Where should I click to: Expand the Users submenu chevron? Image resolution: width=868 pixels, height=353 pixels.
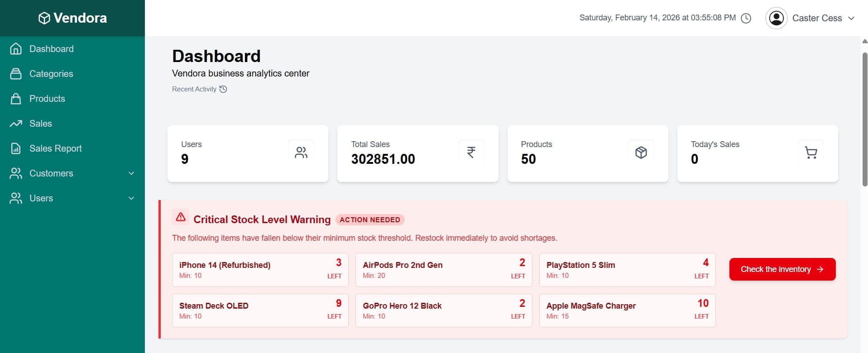(x=131, y=198)
